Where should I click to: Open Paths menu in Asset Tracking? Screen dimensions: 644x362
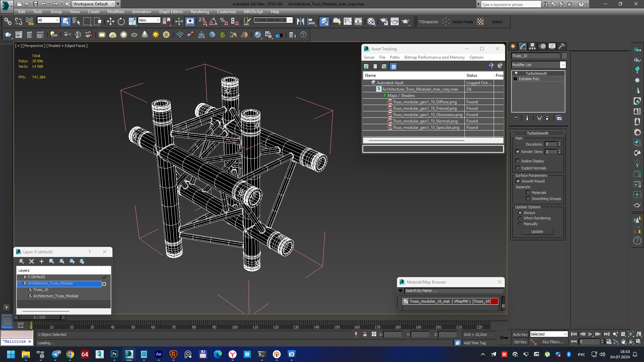coord(395,57)
